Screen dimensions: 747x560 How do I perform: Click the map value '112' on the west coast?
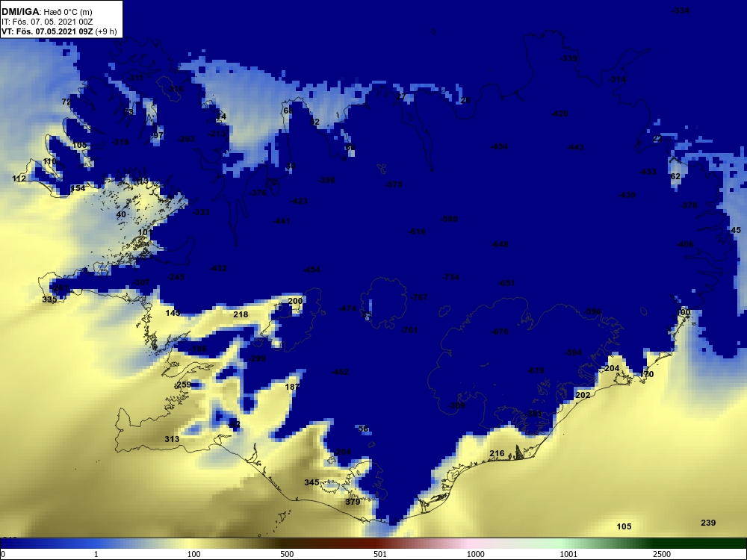click(19, 178)
